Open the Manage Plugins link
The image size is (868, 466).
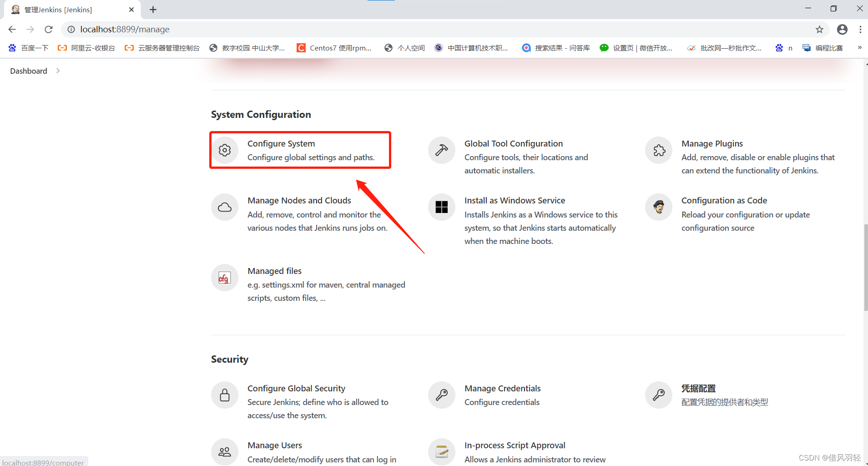click(712, 144)
